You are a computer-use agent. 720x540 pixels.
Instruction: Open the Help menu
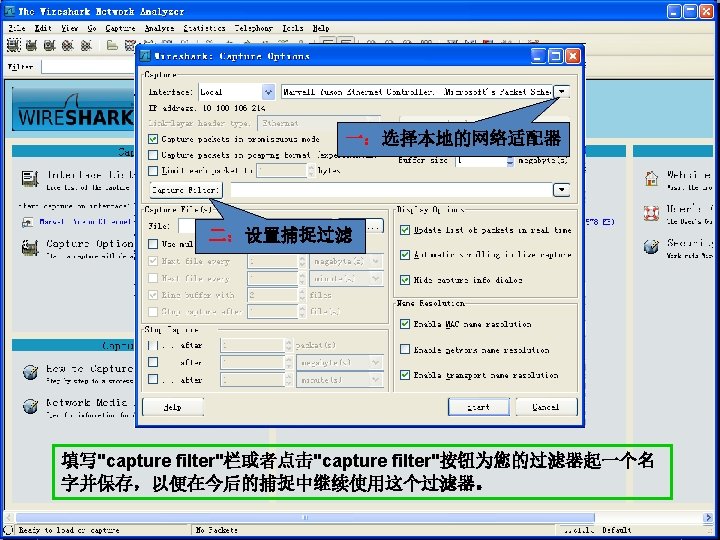[321, 28]
